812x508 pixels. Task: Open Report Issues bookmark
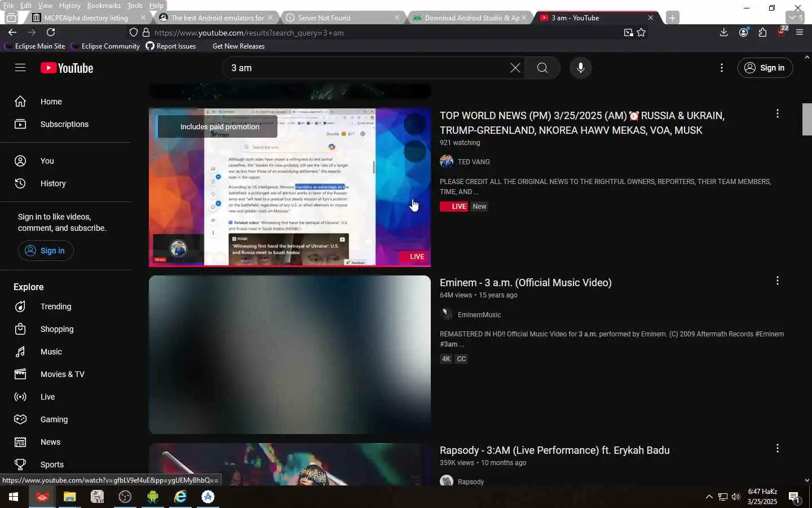point(171,46)
